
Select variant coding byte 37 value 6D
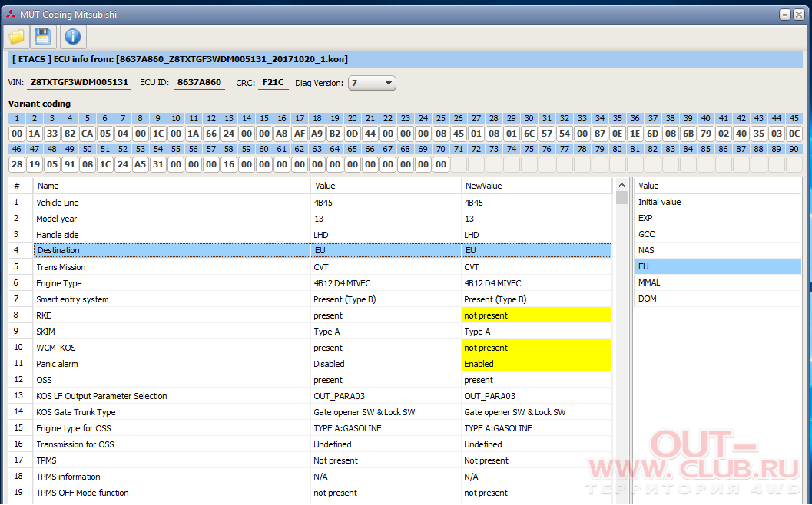(652, 134)
